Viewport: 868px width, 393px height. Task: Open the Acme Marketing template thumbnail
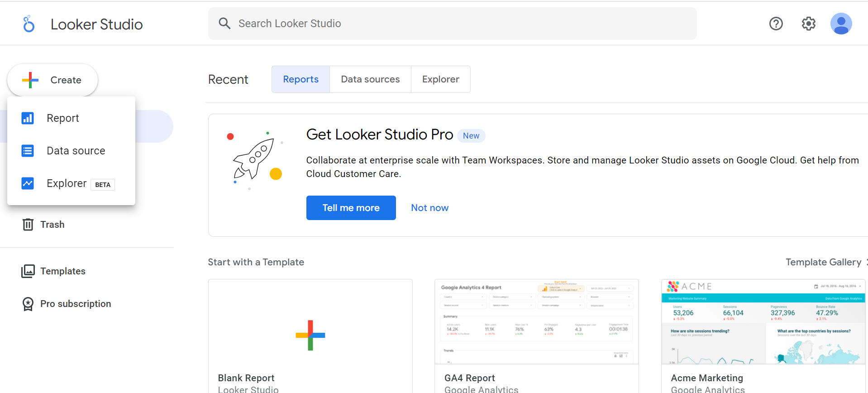click(763, 322)
